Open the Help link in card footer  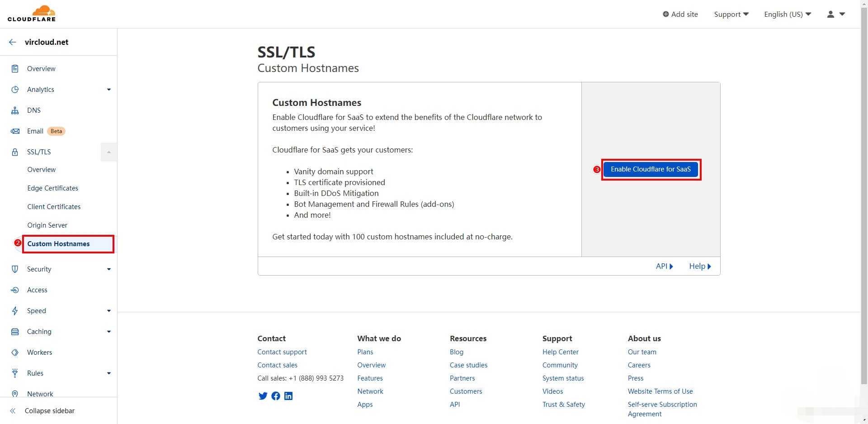pos(699,266)
